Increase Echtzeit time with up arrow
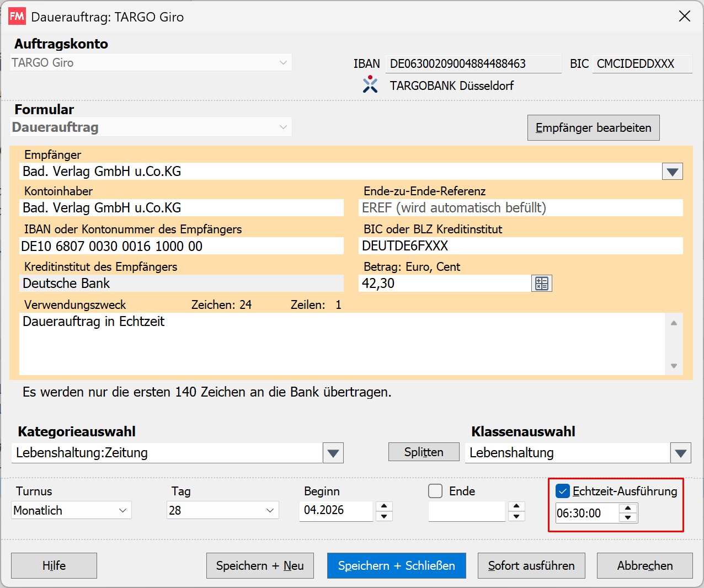The width and height of the screenshot is (704, 588). point(628,508)
